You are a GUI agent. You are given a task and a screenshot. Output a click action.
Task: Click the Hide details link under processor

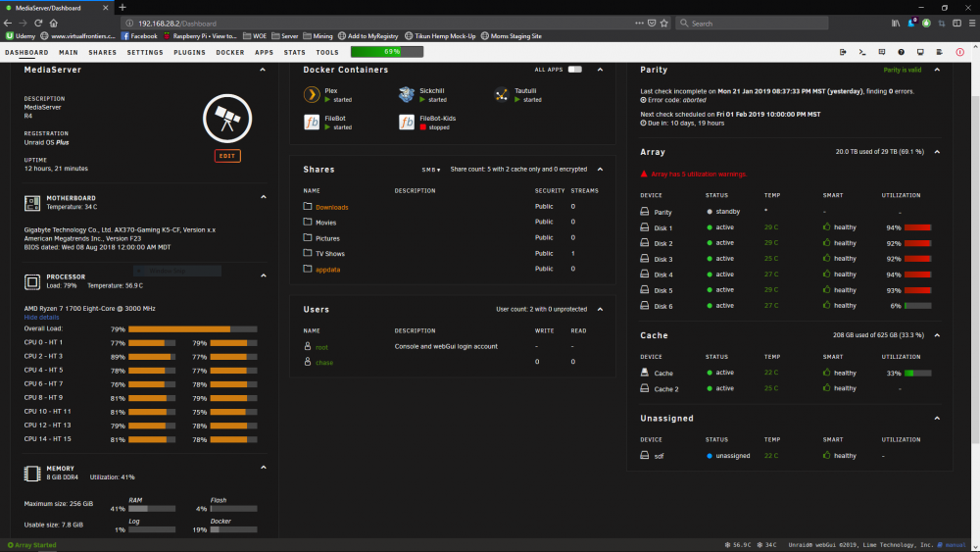(x=41, y=318)
